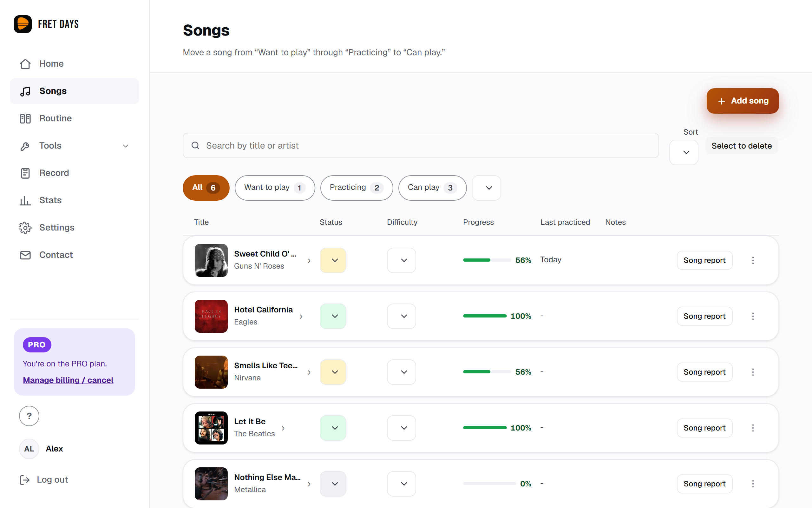The image size is (812, 508).
Task: Open Song report for Hotel California
Action: click(x=704, y=316)
